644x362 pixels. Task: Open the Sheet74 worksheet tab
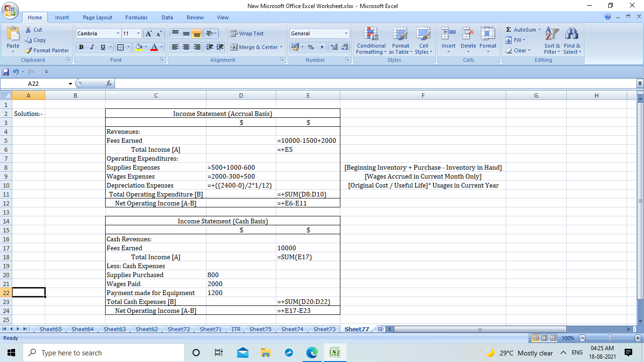tap(292, 329)
